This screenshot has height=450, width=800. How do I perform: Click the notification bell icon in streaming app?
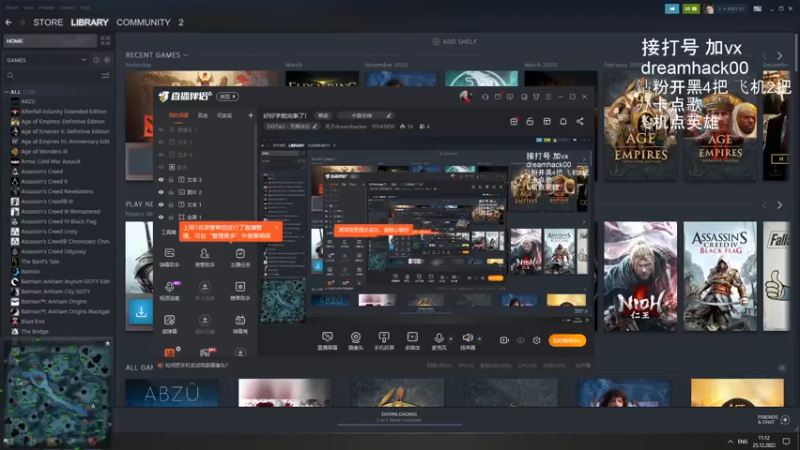563,121
